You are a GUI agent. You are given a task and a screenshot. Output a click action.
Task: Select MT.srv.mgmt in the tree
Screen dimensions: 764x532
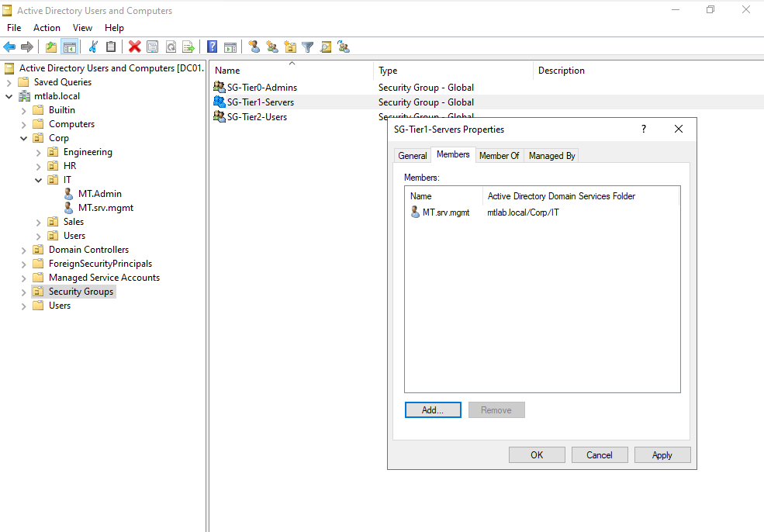105,208
